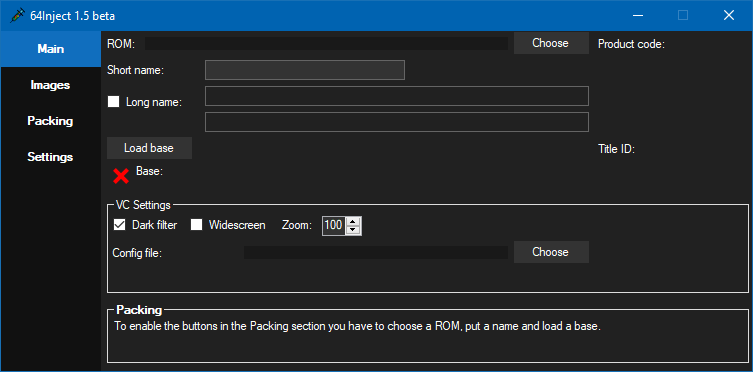The width and height of the screenshot is (753, 372).
Task: Click the second Long name input field
Action: pos(397,122)
